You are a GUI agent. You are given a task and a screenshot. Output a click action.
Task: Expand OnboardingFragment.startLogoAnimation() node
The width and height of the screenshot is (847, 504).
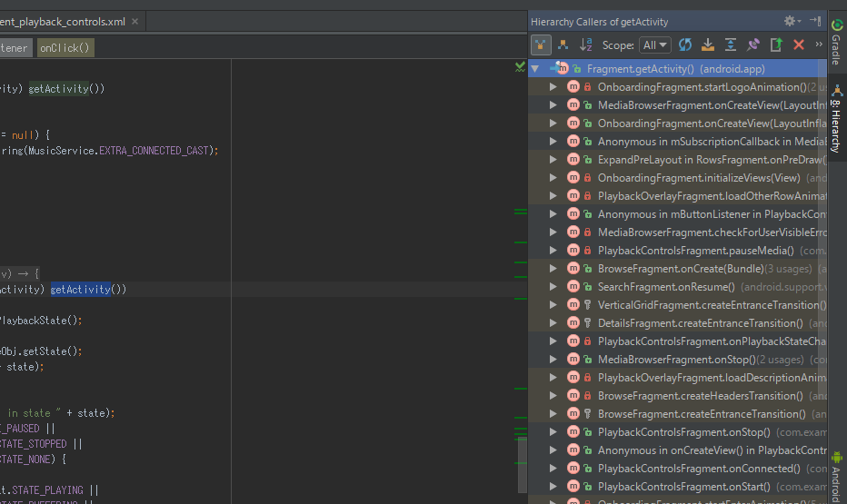(x=553, y=87)
